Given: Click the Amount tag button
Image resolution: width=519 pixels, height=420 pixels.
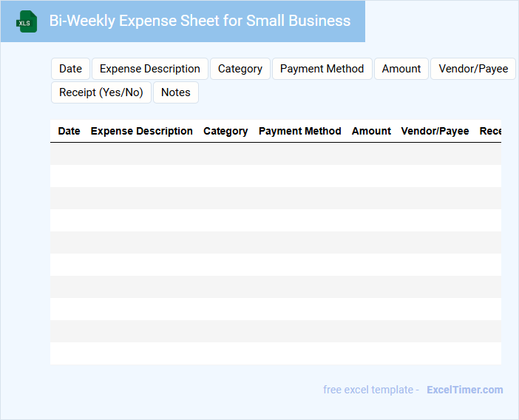Looking at the screenshot, I should tap(401, 69).
